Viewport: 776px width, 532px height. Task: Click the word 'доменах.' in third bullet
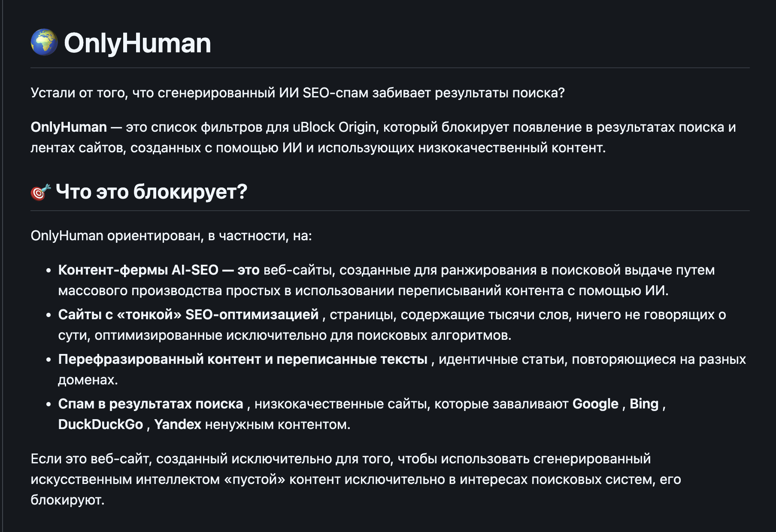coord(88,380)
